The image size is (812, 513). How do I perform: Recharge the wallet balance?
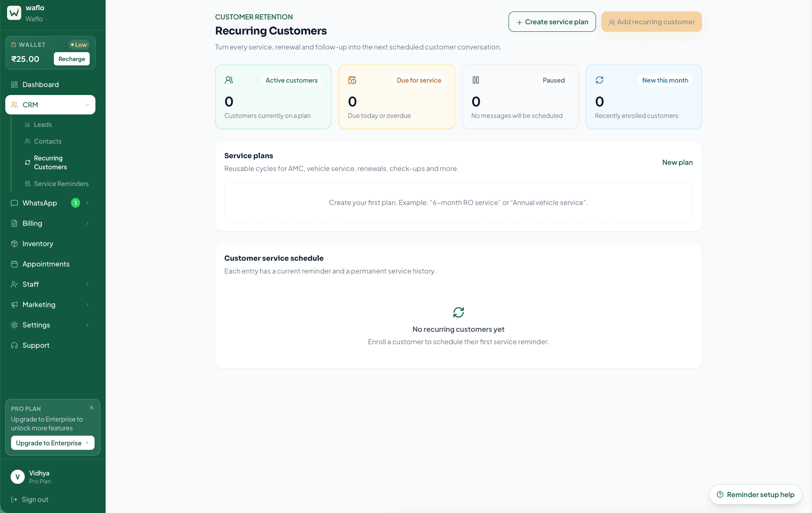pos(72,59)
